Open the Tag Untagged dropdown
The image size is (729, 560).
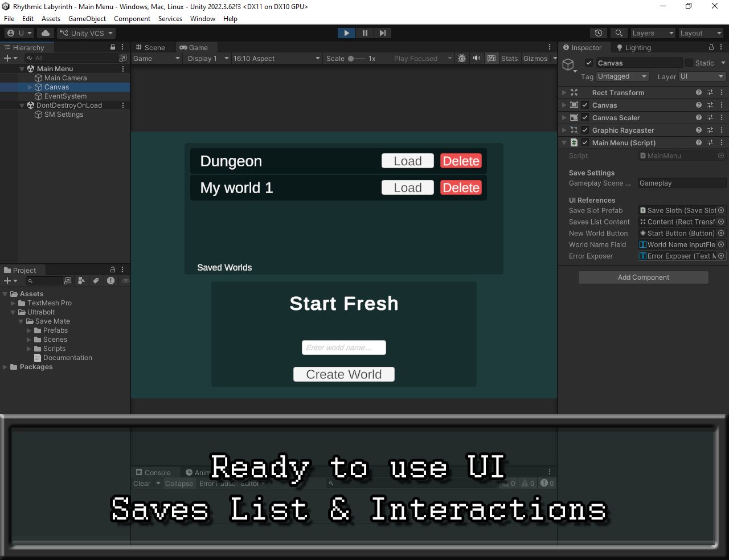622,76
